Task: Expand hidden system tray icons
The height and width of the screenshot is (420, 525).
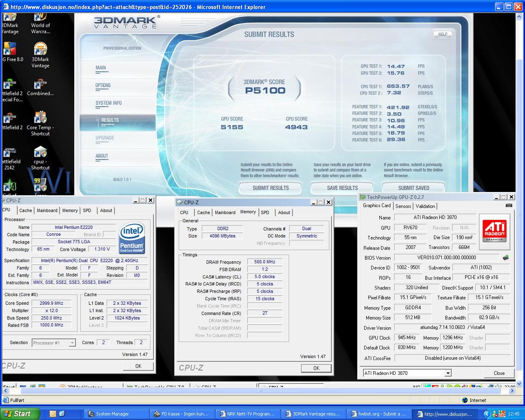Action: coord(487,414)
